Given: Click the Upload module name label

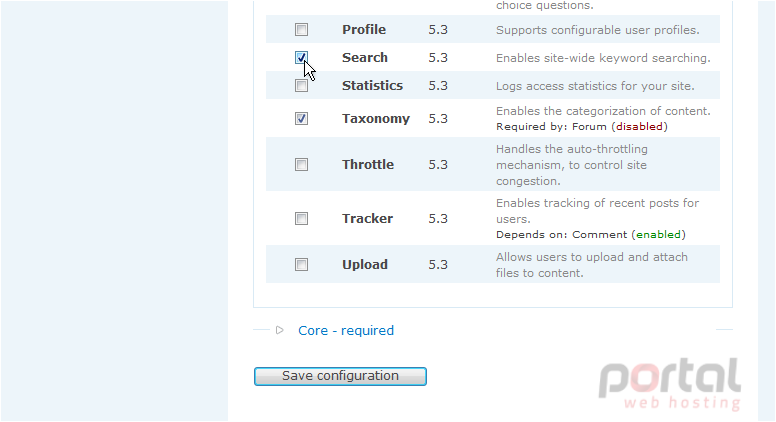Looking at the screenshot, I should (365, 265).
